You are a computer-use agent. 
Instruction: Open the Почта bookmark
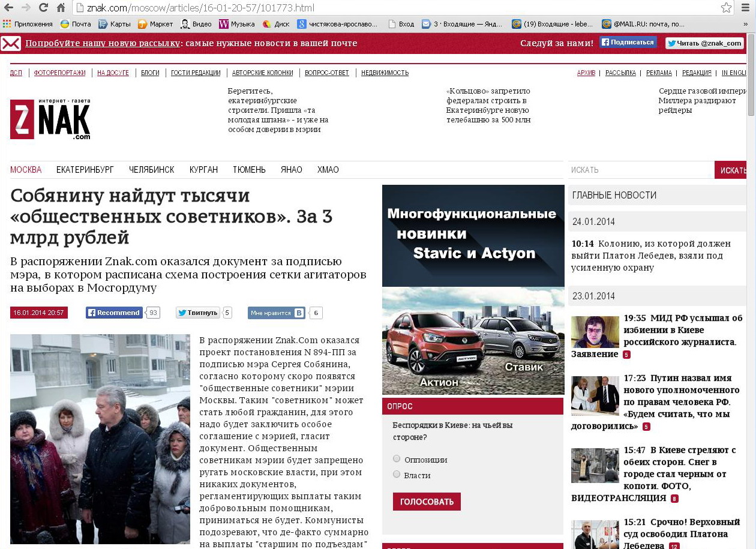point(76,24)
